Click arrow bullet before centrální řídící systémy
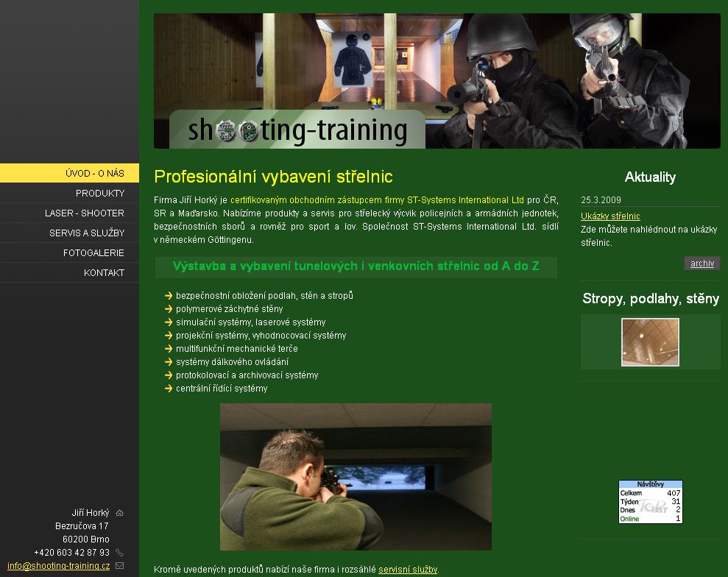Image resolution: width=728 pixels, height=577 pixels. pyautogui.click(x=169, y=388)
